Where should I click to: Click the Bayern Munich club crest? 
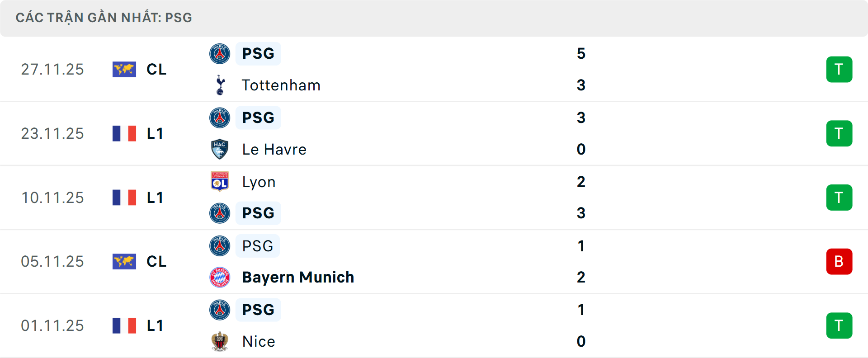pyautogui.click(x=220, y=277)
